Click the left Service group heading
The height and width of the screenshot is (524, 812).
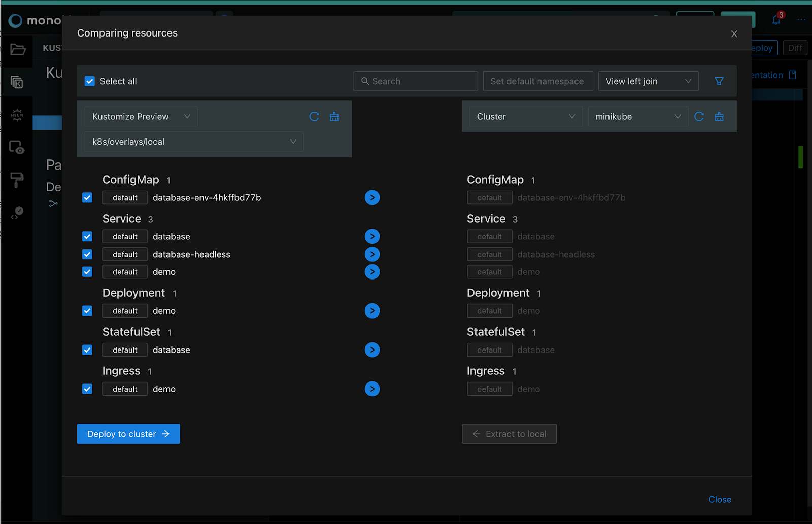pyautogui.click(x=122, y=219)
